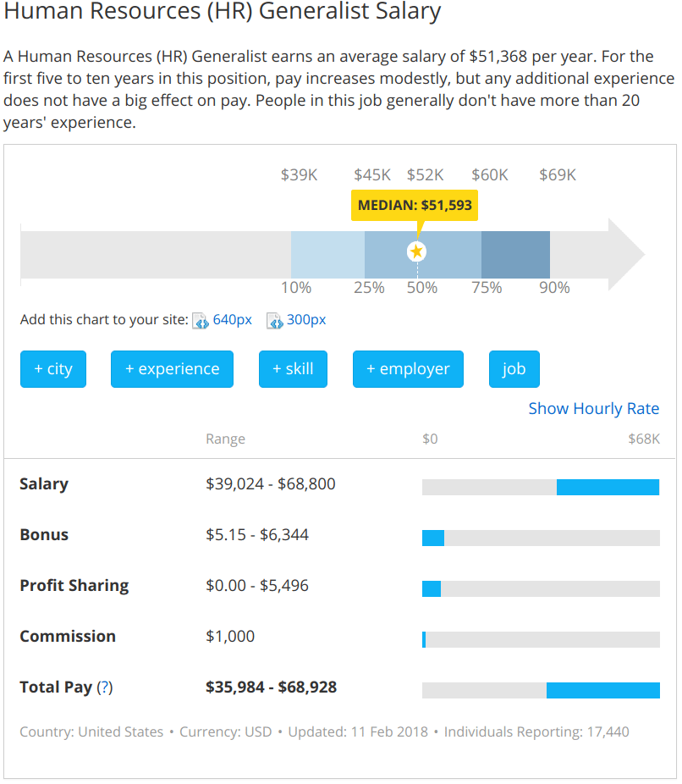The image size is (682, 784).
Task: Click the 50% percentile label on the chart
Action: point(422,287)
